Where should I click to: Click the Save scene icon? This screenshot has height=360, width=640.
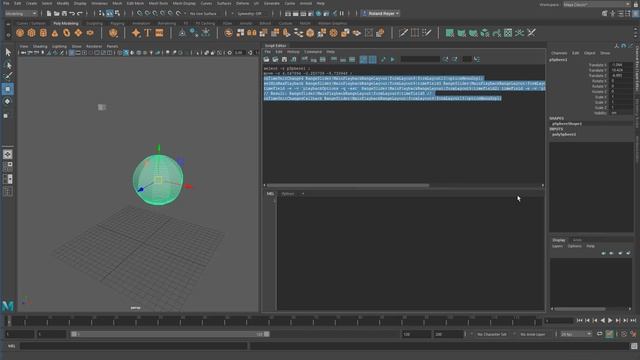tap(64, 13)
